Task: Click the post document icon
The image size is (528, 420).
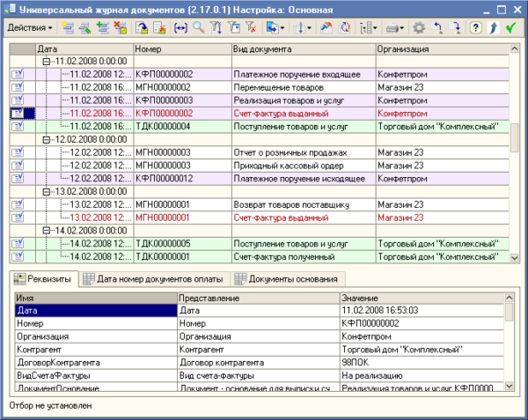Action: (x=142, y=28)
